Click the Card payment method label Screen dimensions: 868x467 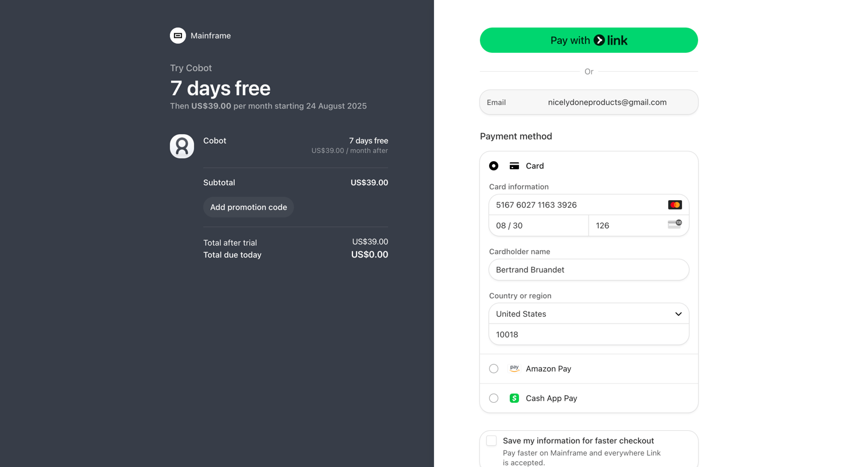click(x=535, y=166)
